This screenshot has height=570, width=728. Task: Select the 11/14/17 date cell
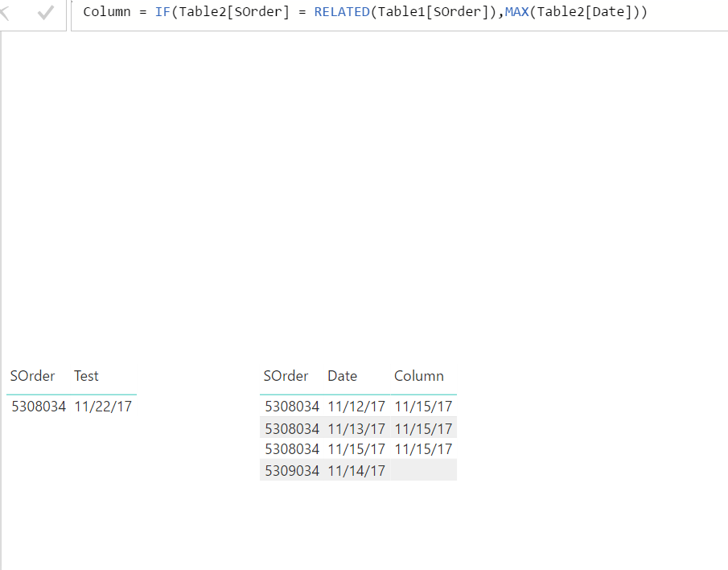point(356,471)
